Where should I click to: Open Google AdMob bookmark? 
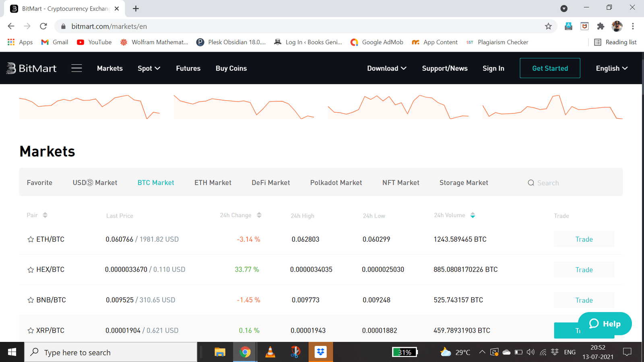point(377,42)
